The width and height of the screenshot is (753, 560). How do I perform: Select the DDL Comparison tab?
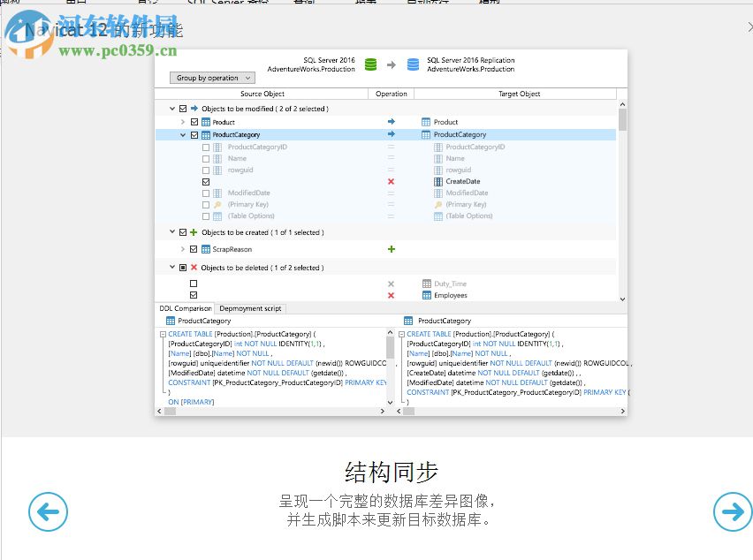coord(186,308)
